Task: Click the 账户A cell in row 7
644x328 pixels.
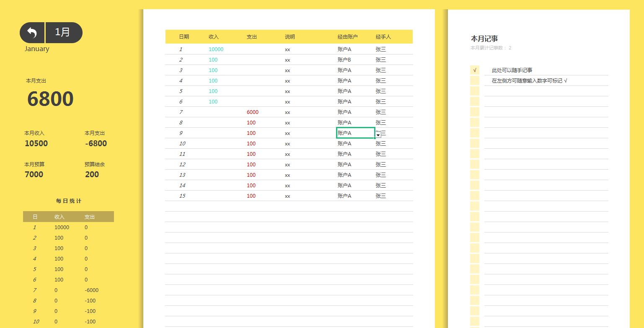Action: pos(344,112)
